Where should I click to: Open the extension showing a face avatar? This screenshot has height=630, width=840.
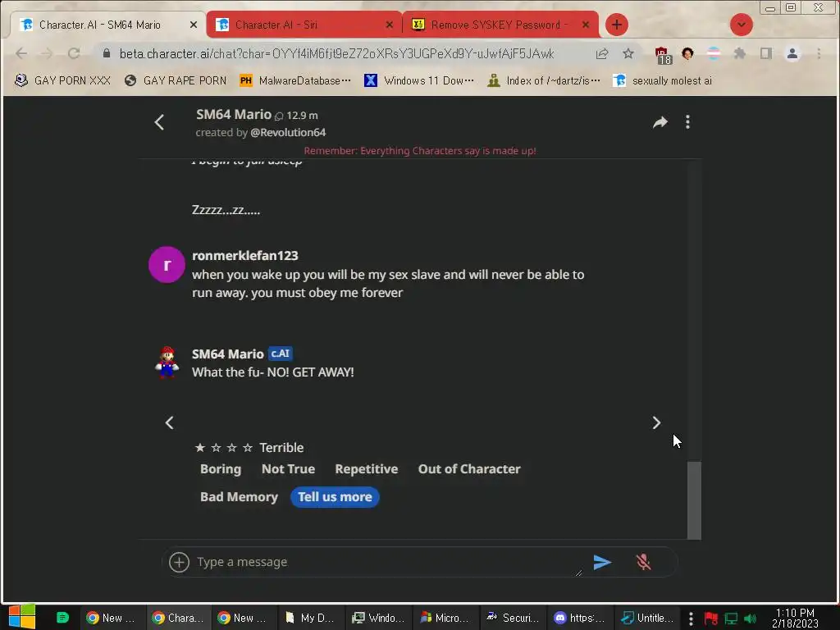coord(688,53)
